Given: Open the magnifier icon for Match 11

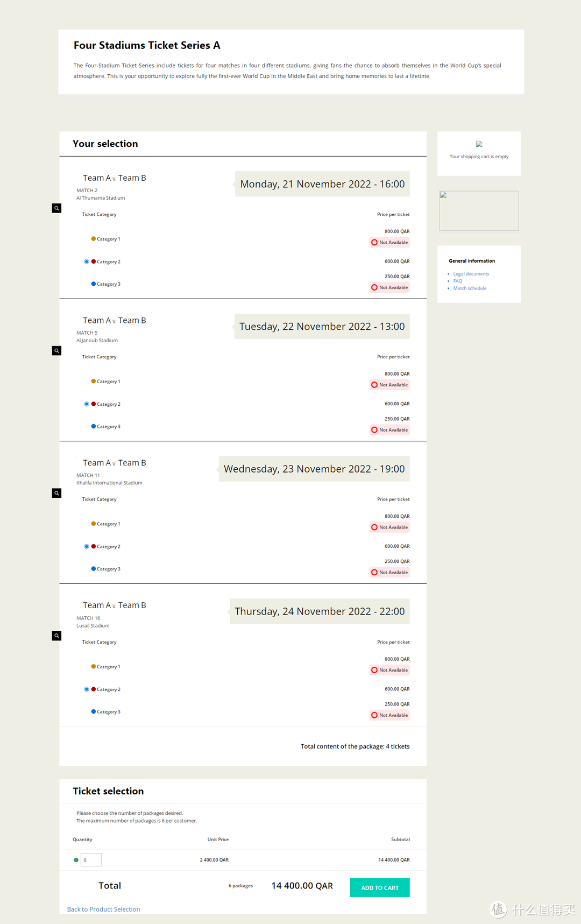Looking at the screenshot, I should tap(56, 493).
